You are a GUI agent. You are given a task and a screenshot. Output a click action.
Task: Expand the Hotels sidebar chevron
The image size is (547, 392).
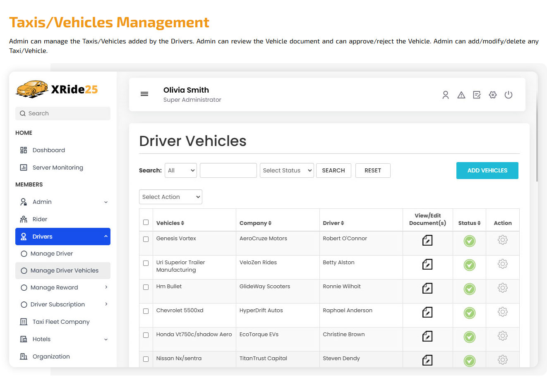point(106,339)
